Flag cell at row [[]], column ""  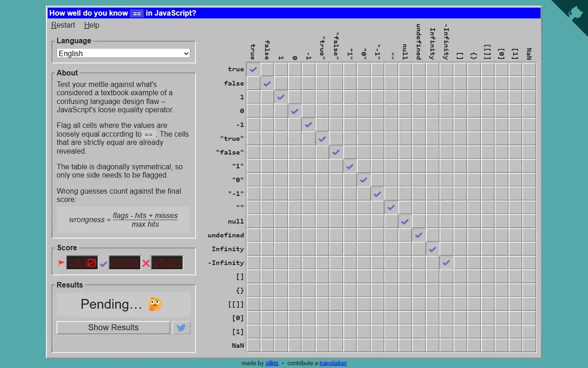click(391, 304)
